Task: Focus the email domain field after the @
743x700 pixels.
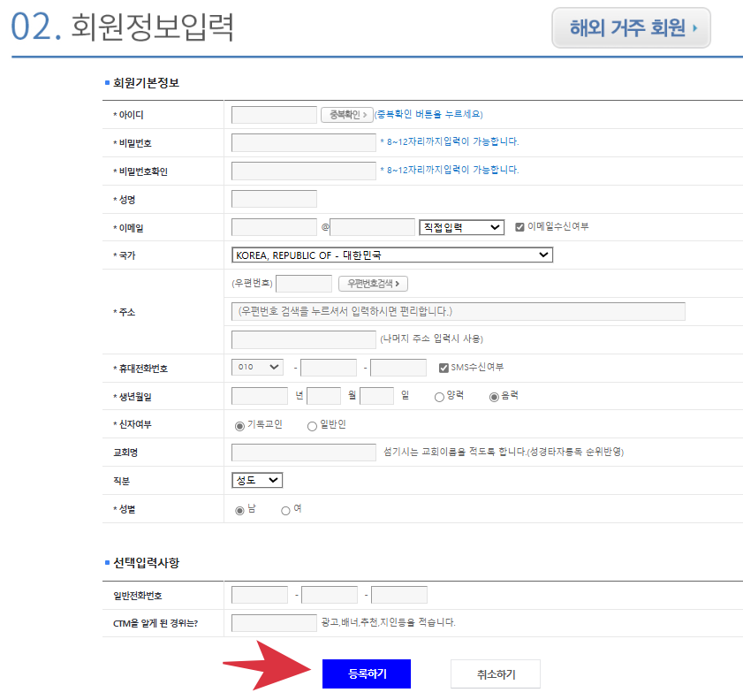Action: point(373,227)
